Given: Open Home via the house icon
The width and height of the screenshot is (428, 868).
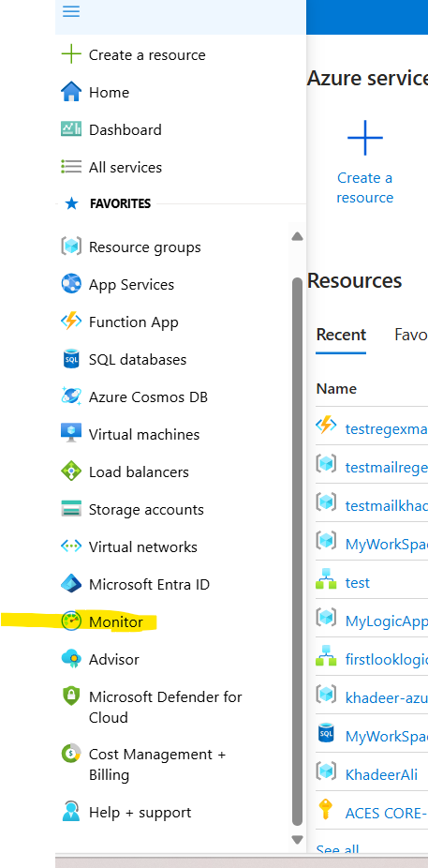Looking at the screenshot, I should tap(71, 92).
